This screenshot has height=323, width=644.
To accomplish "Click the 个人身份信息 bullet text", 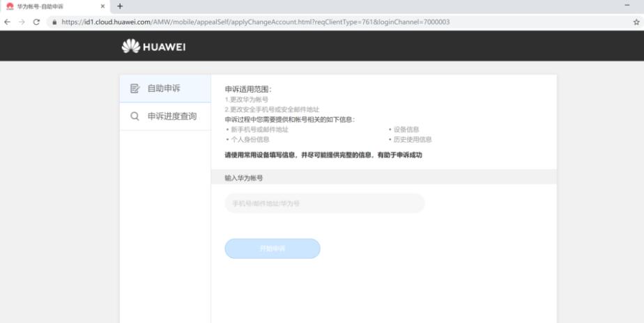I will pos(250,139).
